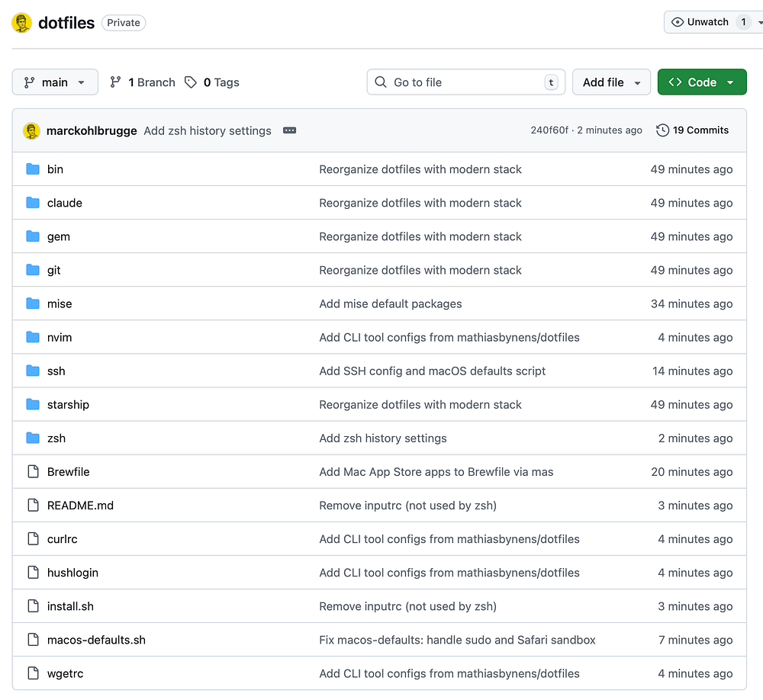Open the Add file dropdown
Image resolution: width=763 pixels, height=700 pixels.
612,82
